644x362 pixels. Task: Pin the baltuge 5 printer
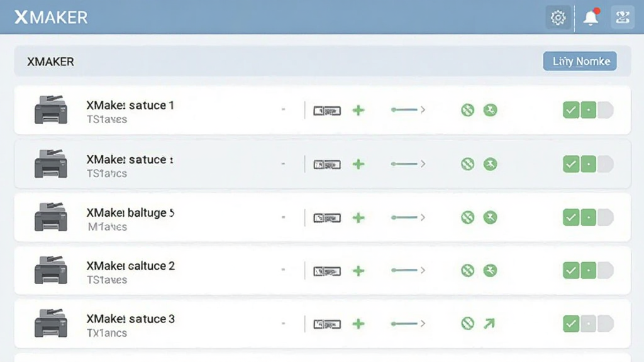[490, 217]
